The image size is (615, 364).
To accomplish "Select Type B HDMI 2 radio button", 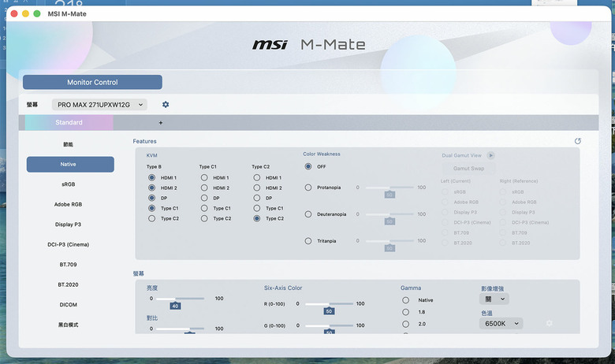I will (152, 188).
